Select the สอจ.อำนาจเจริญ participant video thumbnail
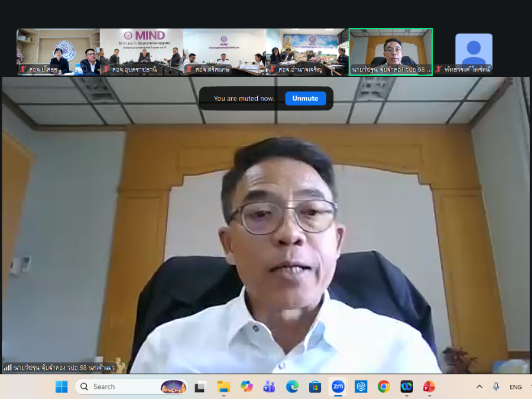532x399 pixels. point(307,52)
